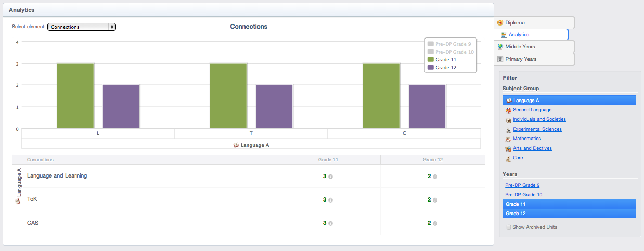
Task: Open info icon for Language and Learning Grade 12
Action: 435,177
